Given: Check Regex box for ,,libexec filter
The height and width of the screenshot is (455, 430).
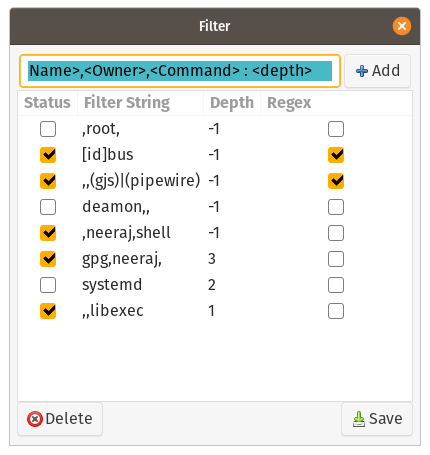Looking at the screenshot, I should (x=336, y=311).
